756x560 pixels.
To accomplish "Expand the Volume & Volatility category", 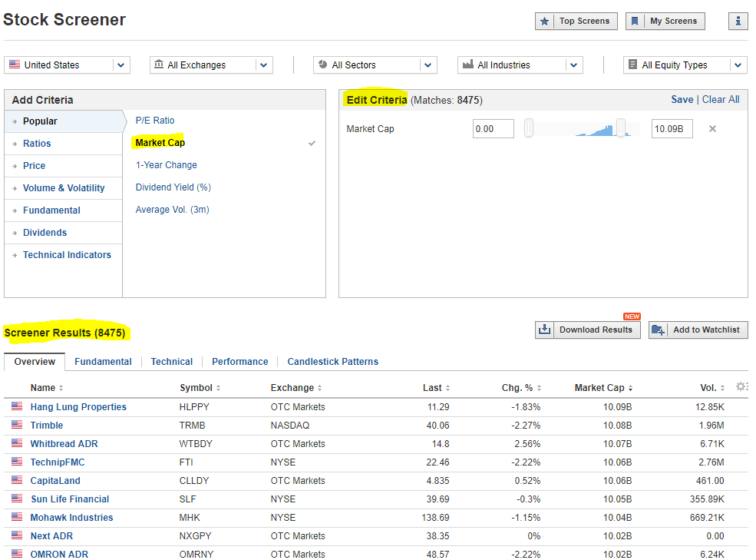I will 63,187.
